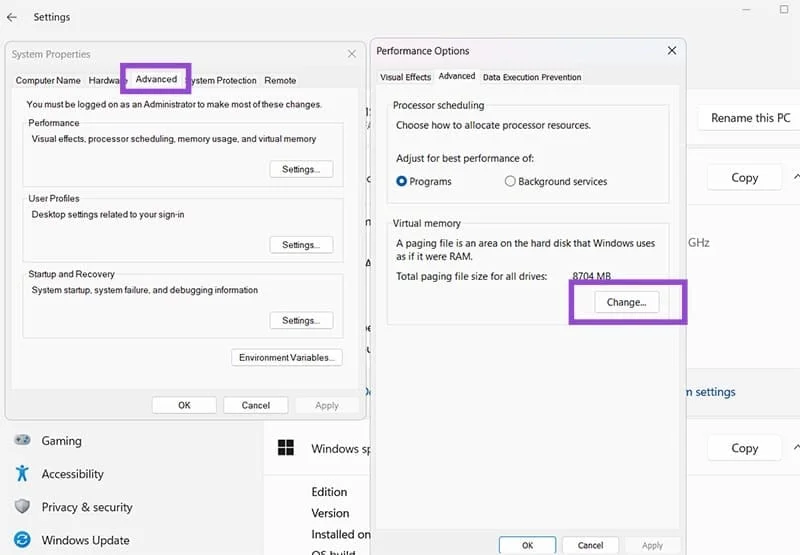This screenshot has width=800, height=555.
Task: Select the Background services radio button
Action: pyautogui.click(x=510, y=182)
